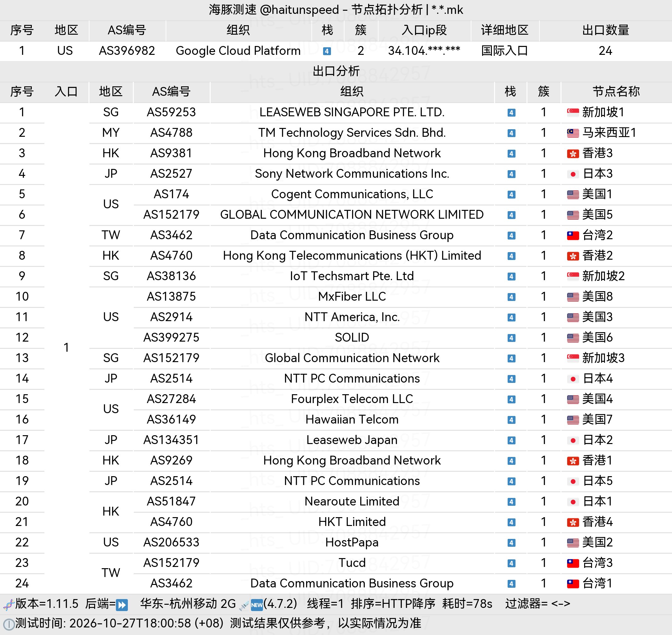Click the 节点名称 column header

pyautogui.click(x=616, y=91)
